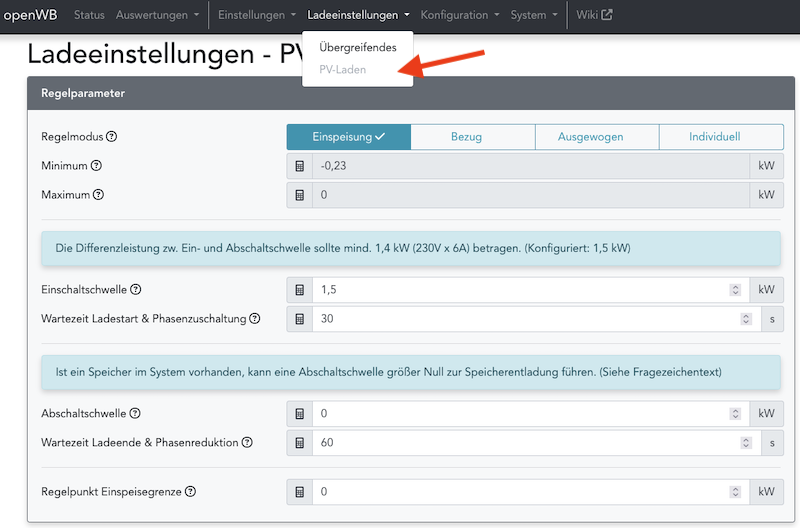Switch Regelmodus to Ausgewogen
The image size is (800, 528).
tap(596, 137)
